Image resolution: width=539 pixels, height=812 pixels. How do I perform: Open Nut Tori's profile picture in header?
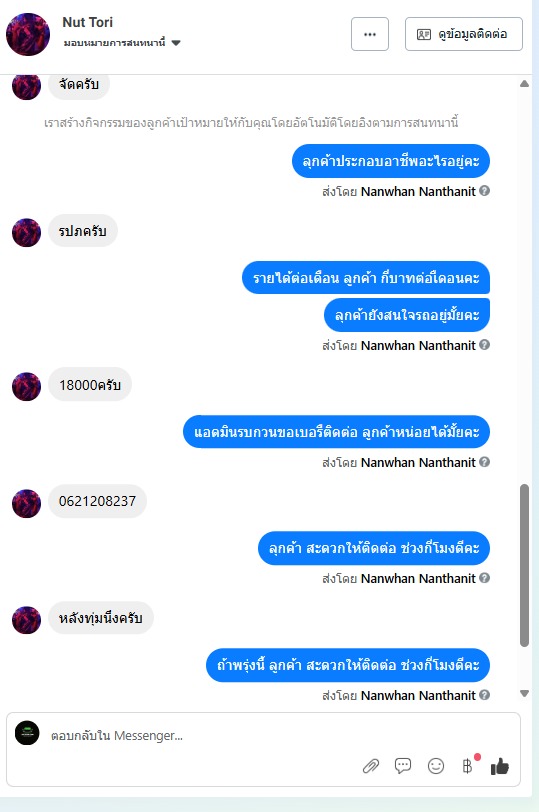[28, 34]
